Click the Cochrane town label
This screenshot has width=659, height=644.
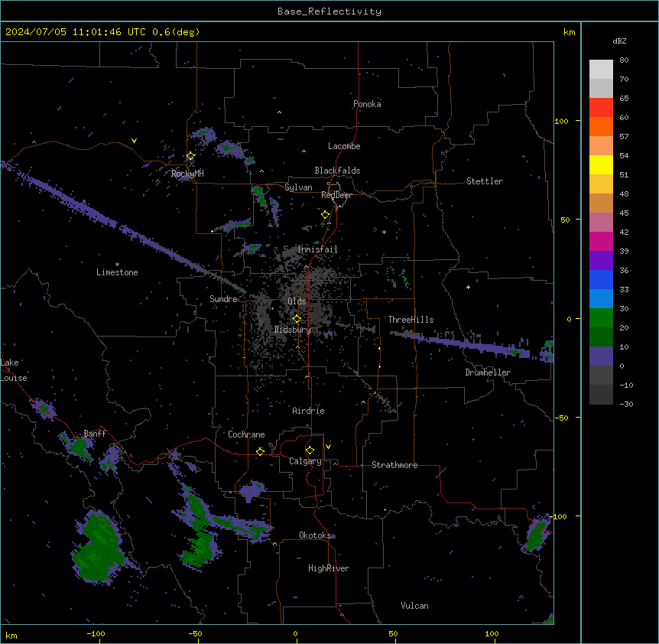point(246,434)
